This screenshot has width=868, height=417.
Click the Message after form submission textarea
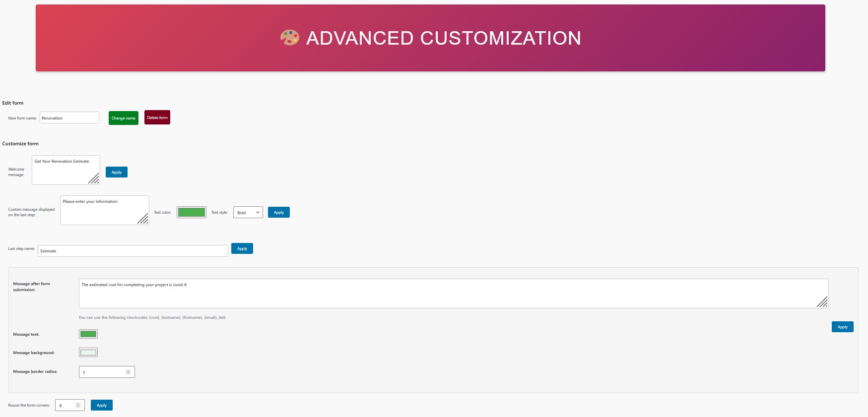[x=454, y=294]
